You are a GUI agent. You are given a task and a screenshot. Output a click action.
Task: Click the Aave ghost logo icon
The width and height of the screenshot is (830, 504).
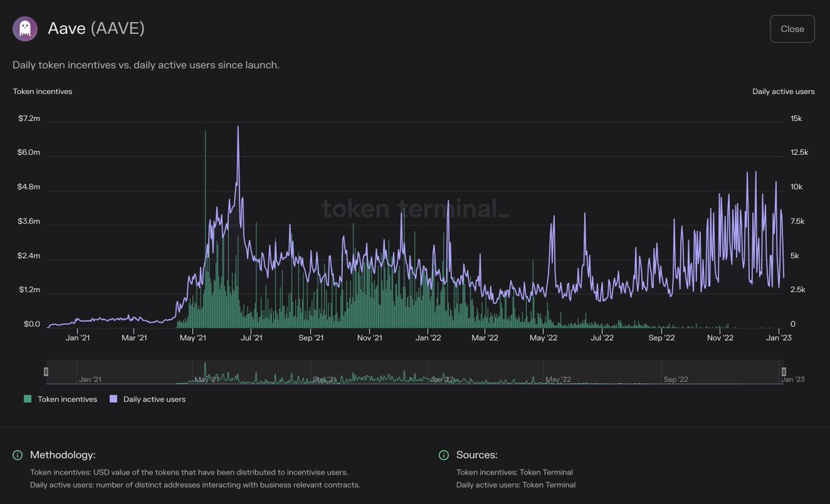point(25,28)
